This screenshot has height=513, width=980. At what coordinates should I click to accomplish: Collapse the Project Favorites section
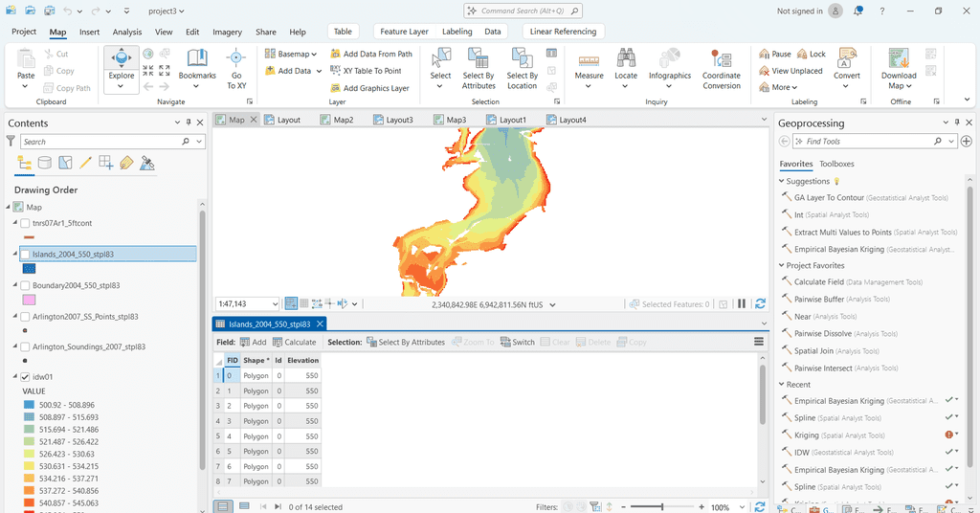click(781, 265)
